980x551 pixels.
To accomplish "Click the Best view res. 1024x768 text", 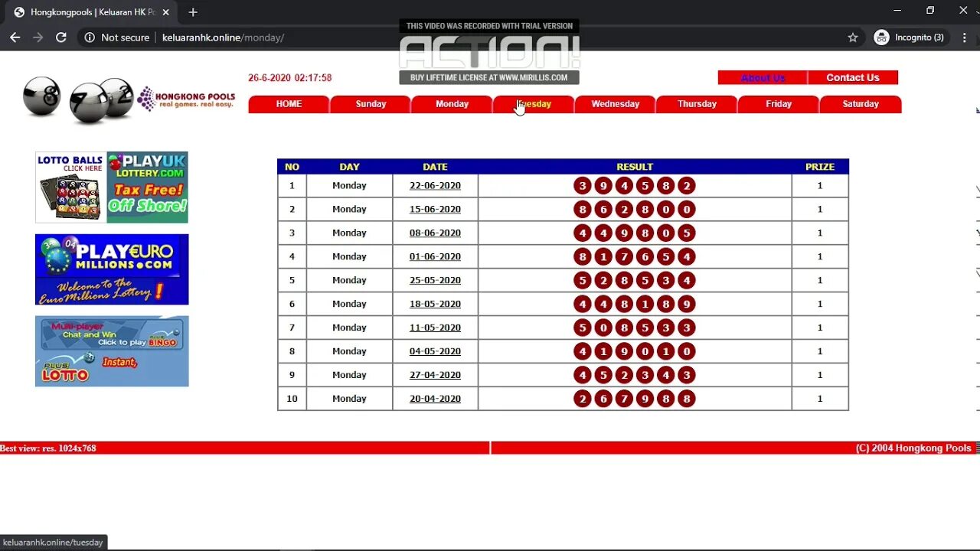I will (x=48, y=448).
